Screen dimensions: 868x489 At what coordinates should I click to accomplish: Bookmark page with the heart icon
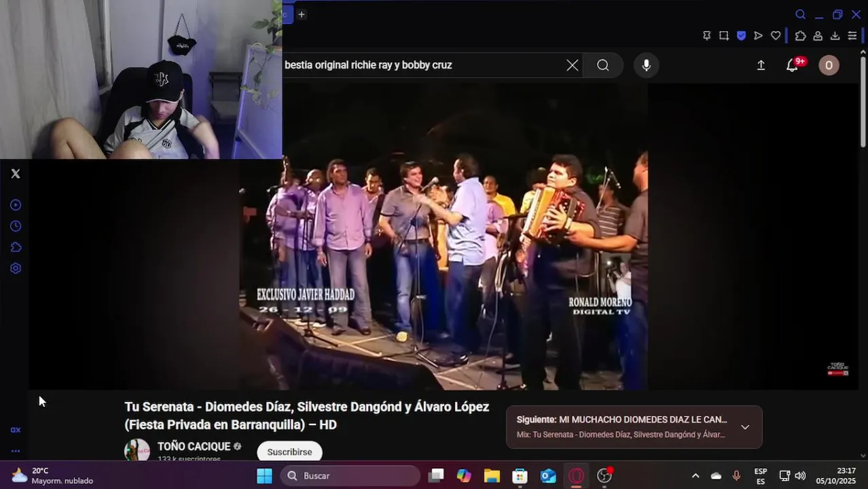(x=776, y=36)
